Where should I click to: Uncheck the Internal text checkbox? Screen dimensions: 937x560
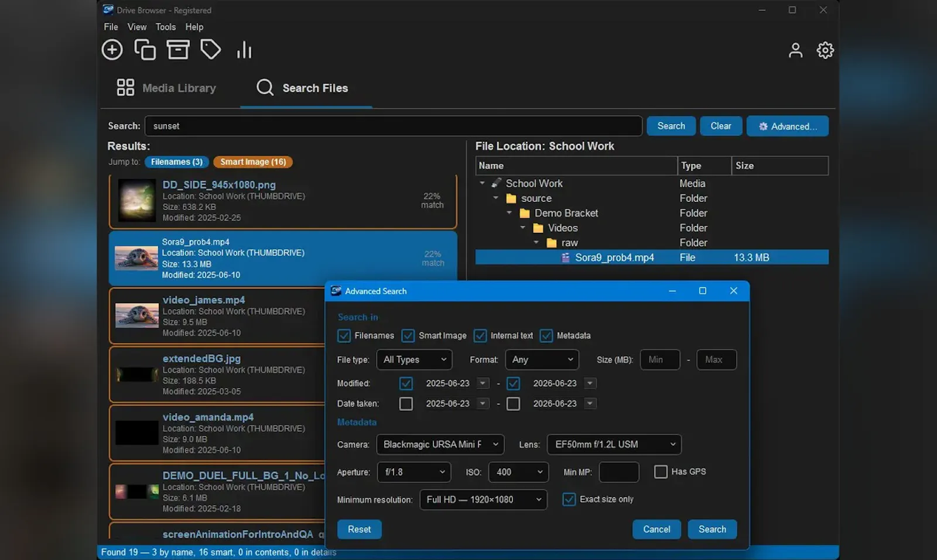[480, 336]
